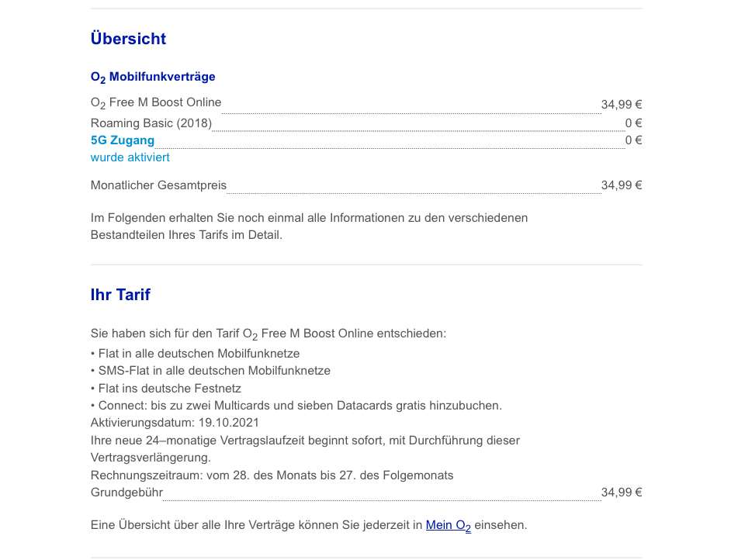
Task: Select the Aktivierungsdatum: 19.10.2021 line
Action: coord(175,423)
